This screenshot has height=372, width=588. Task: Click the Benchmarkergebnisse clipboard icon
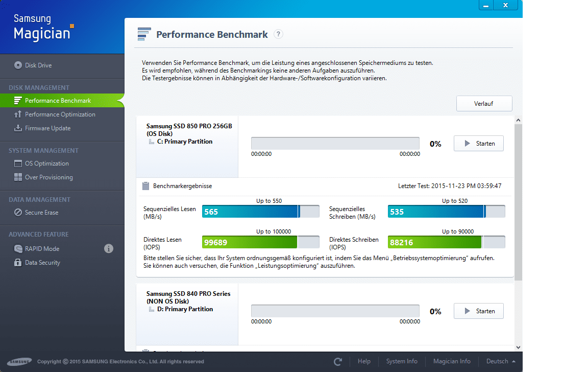(146, 186)
